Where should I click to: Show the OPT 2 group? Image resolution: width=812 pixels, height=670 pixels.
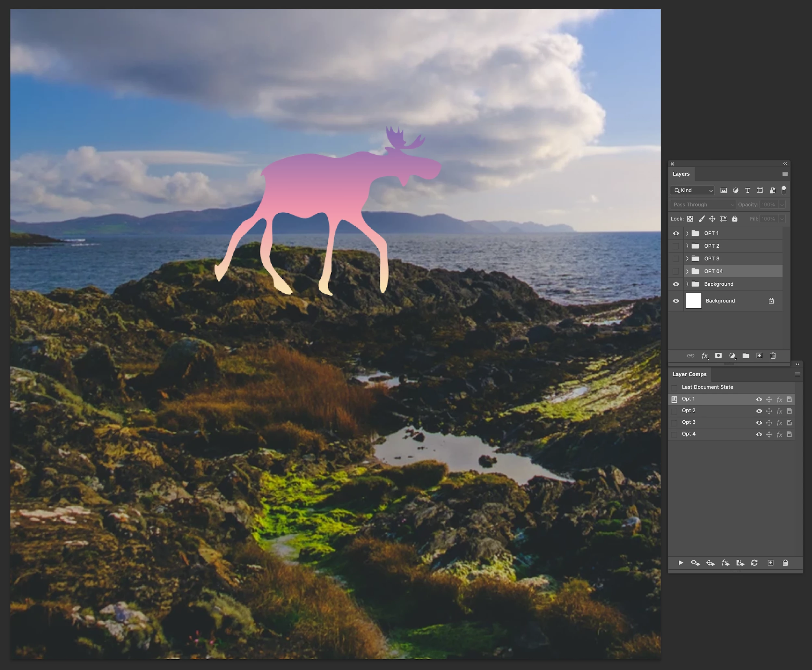pyautogui.click(x=676, y=246)
